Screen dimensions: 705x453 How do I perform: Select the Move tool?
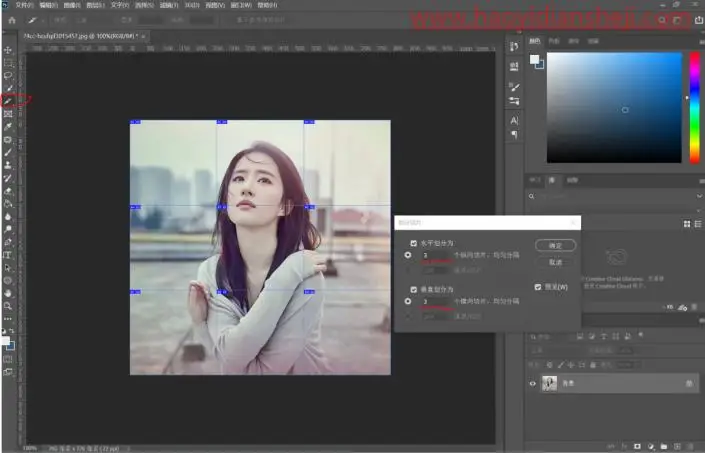[x=8, y=50]
